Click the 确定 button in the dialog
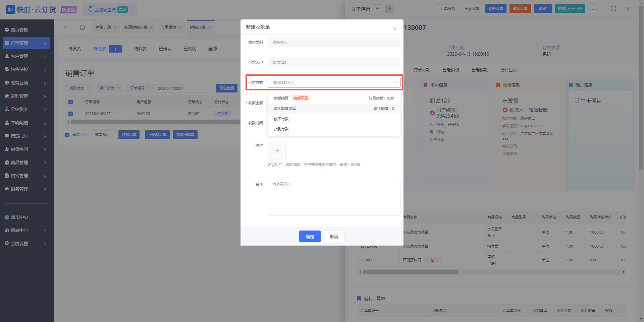The height and width of the screenshot is (322, 644). tap(310, 237)
